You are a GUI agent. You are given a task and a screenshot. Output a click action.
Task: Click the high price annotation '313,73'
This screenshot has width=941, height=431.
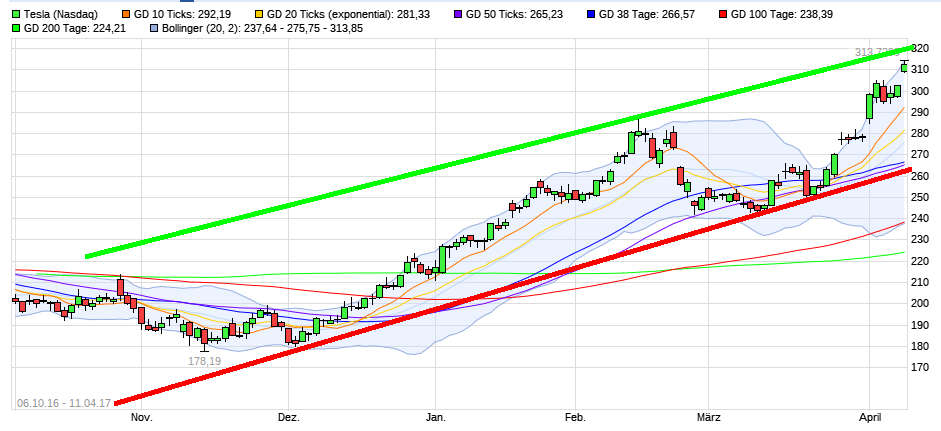[x=877, y=53]
